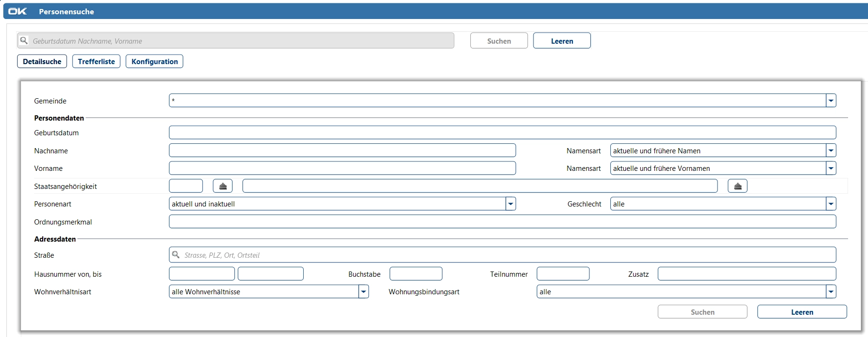Open the Geschlecht dropdown
868x337 pixels.
click(x=831, y=204)
